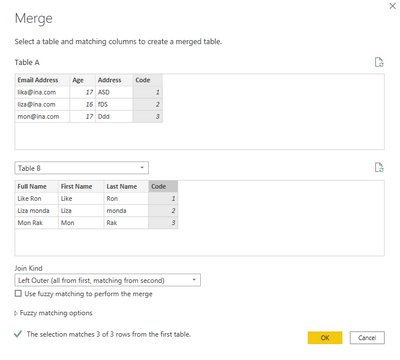Select the First Name column header in Table B

[81, 186]
